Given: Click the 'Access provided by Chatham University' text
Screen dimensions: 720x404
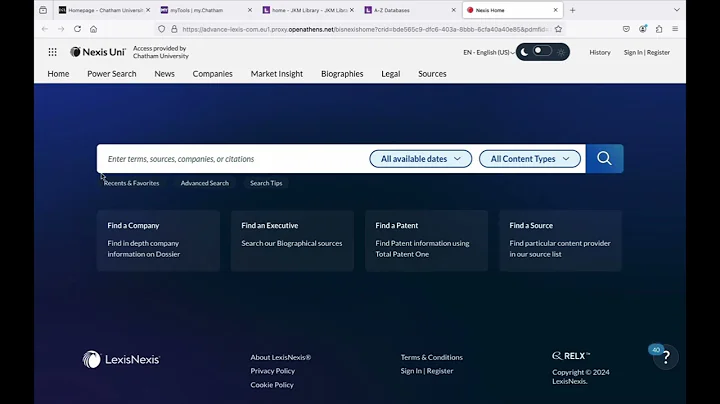Looking at the screenshot, I should [161, 52].
